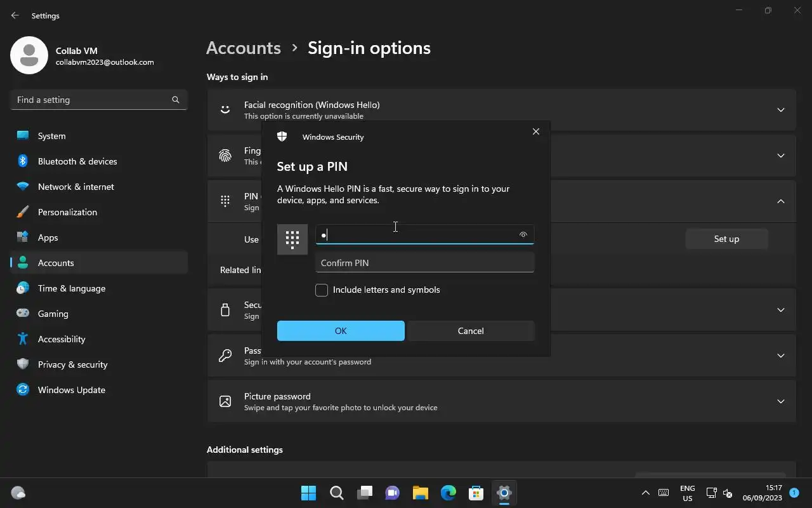This screenshot has width=812, height=508.
Task: Open Privacy & security settings
Action: [99, 364]
